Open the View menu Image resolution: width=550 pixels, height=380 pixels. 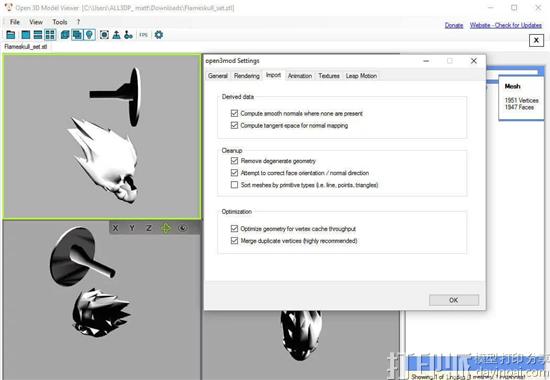[36, 22]
